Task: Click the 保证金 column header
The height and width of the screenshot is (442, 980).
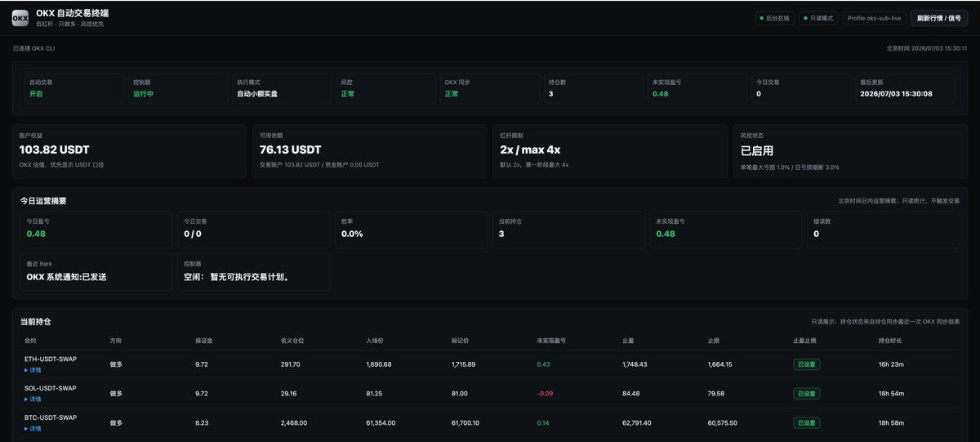Action: pos(204,340)
